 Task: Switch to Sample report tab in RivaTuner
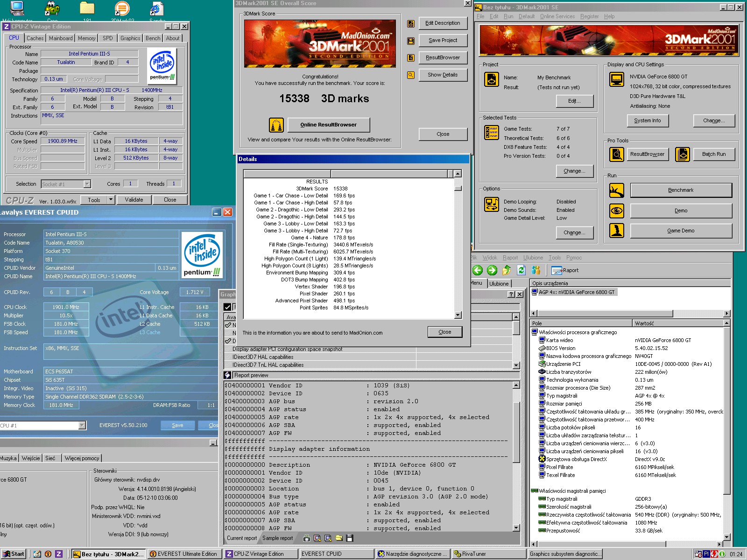pyautogui.click(x=278, y=538)
